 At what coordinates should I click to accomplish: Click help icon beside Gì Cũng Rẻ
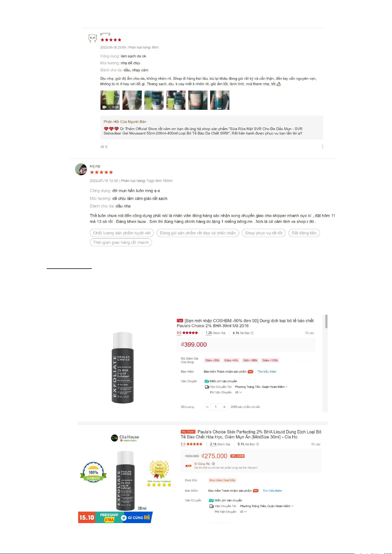click(213, 464)
